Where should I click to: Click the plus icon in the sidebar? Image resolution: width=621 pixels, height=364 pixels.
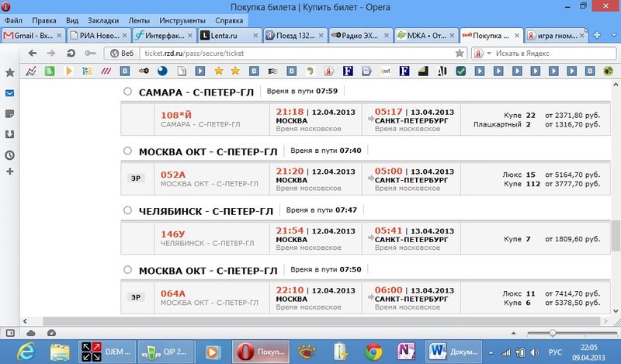tap(10, 171)
